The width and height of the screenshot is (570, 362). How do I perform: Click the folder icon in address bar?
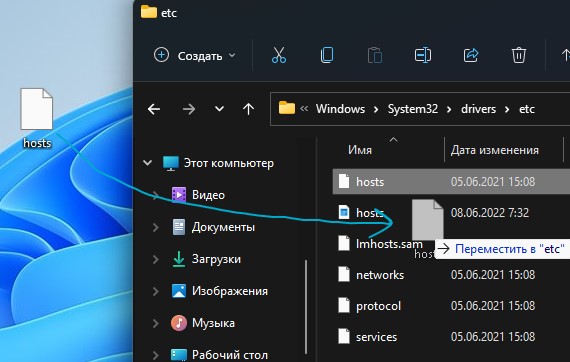(287, 108)
